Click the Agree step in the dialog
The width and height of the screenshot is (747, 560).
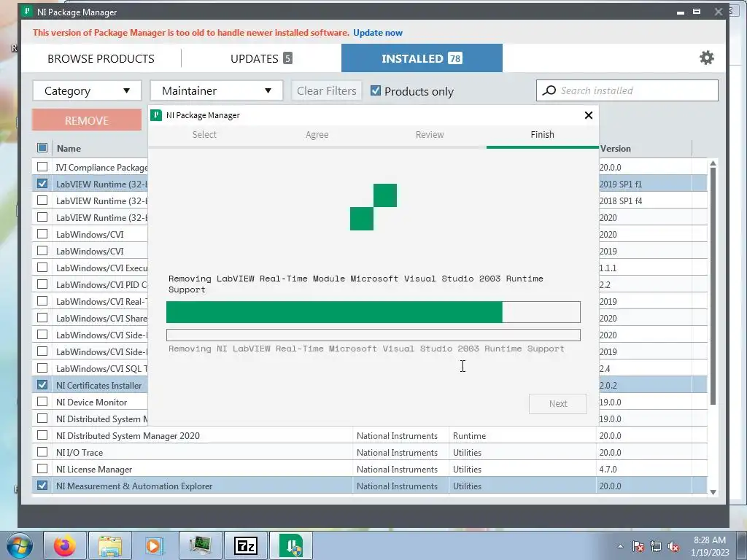point(317,135)
